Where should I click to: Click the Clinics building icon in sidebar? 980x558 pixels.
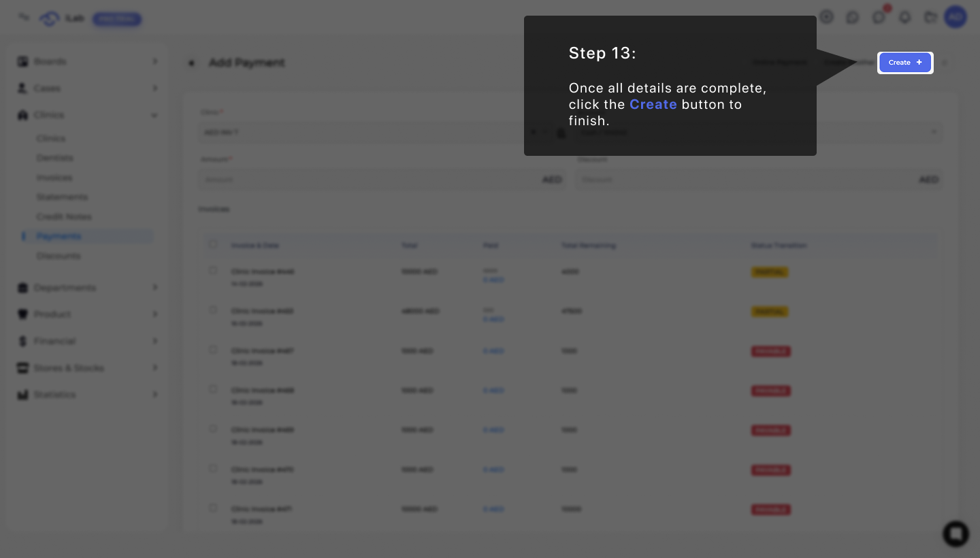tap(22, 115)
